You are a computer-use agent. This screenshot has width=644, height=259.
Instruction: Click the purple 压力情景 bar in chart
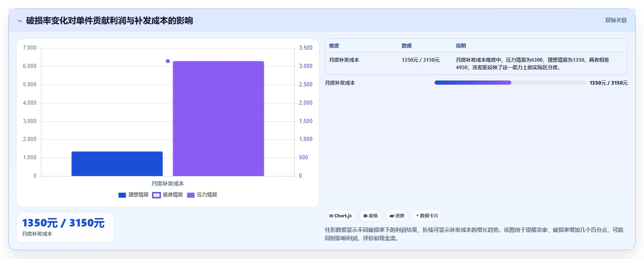tap(218, 118)
